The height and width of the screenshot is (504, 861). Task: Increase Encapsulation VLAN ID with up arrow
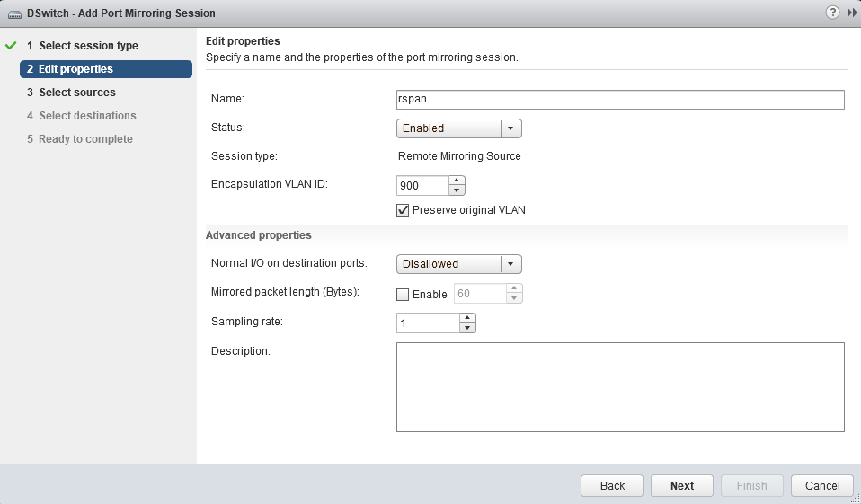click(457, 180)
